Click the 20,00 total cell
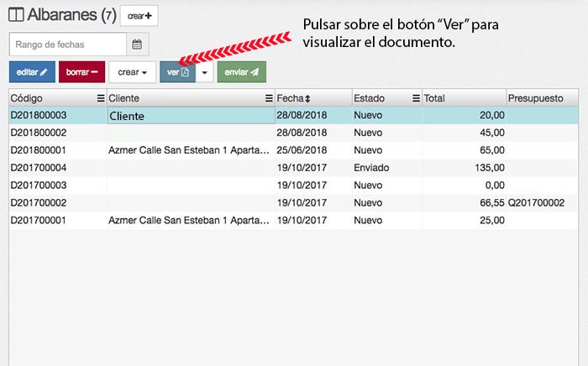Image resolution: width=588 pixels, height=366 pixels. pyautogui.click(x=465, y=115)
